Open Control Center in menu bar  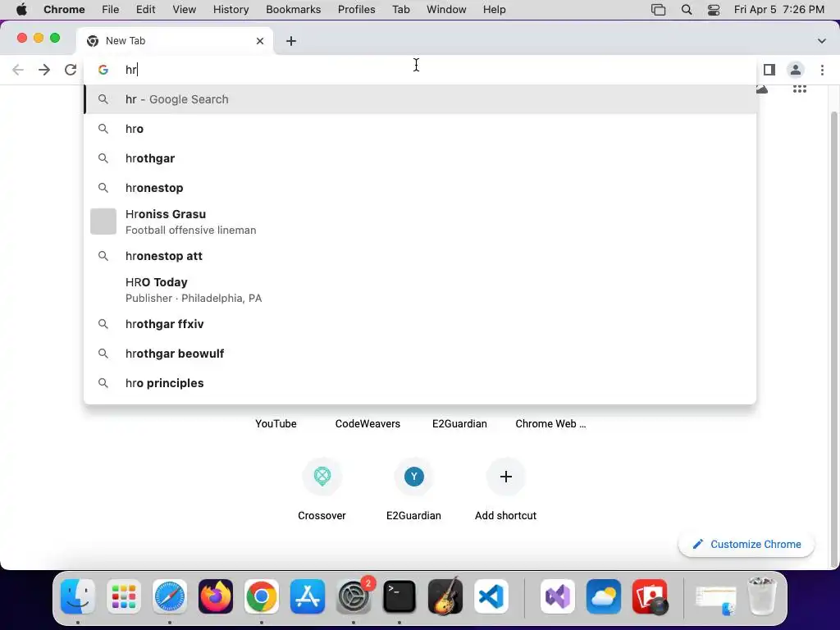tap(714, 10)
